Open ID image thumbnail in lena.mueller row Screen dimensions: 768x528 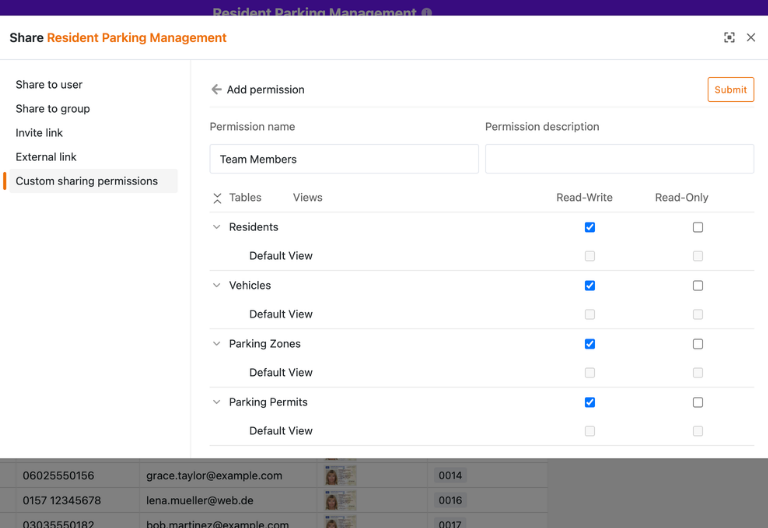tap(340, 500)
